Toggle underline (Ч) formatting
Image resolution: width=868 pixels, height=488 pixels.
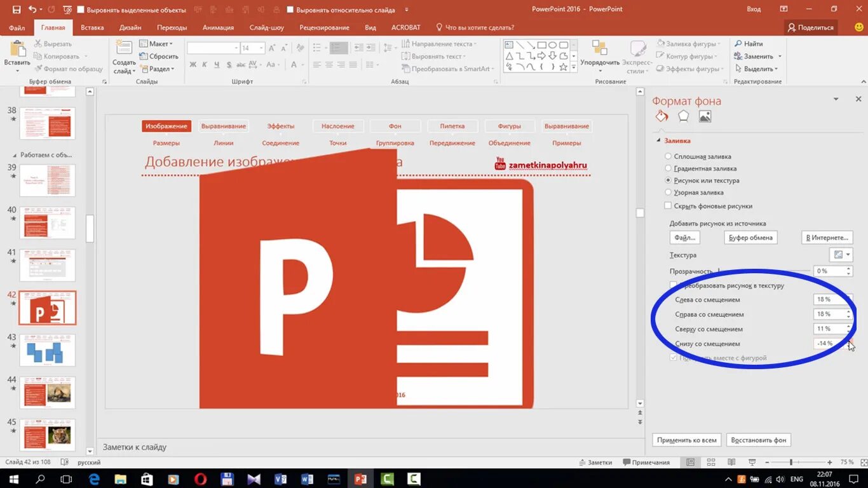[217, 65]
